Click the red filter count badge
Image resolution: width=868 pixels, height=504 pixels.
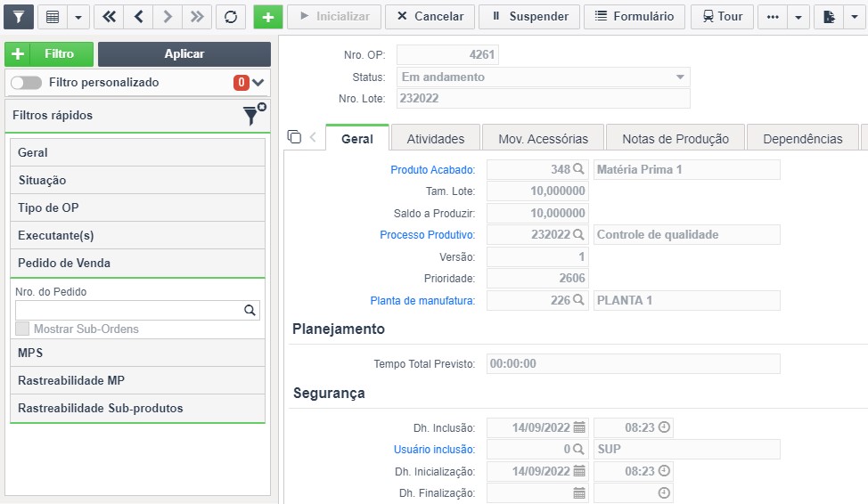click(x=241, y=83)
